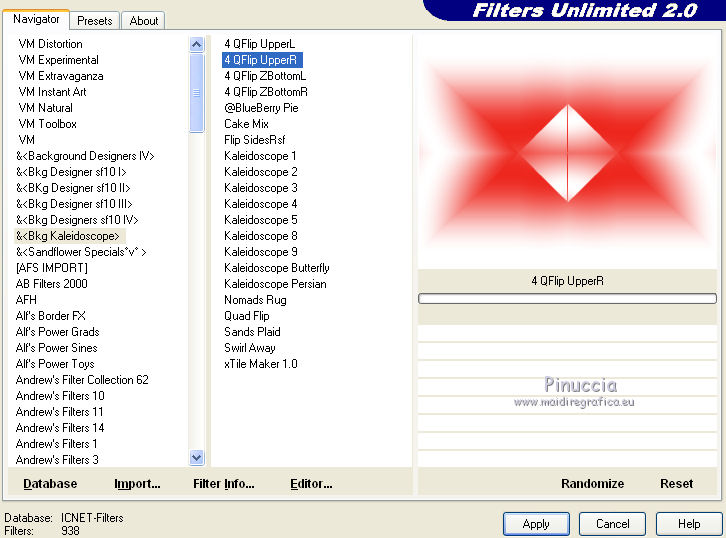Click the category list scroll down arrow

tap(196, 457)
